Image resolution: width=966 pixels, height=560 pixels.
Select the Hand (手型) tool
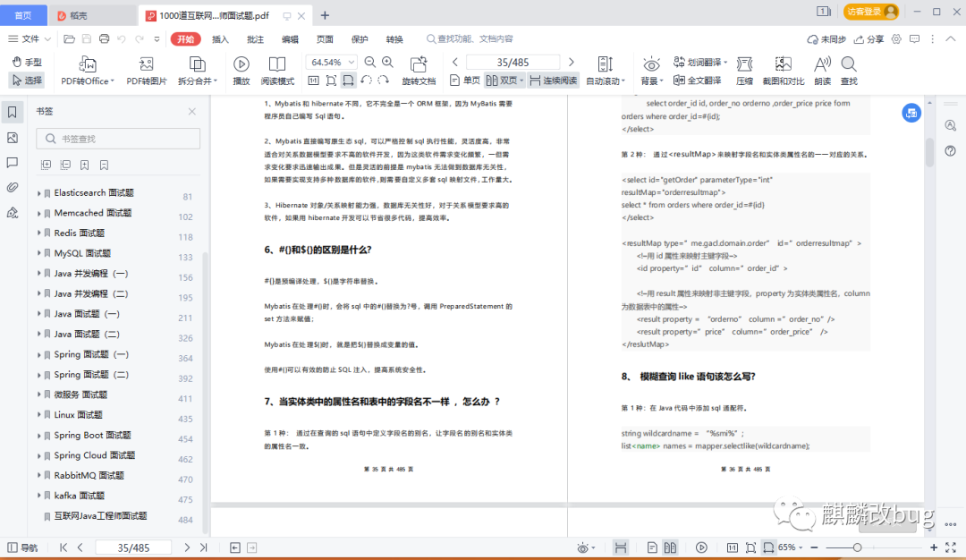(27, 62)
